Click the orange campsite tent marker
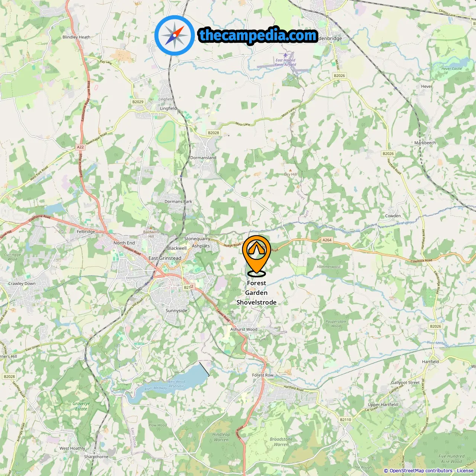 click(257, 255)
